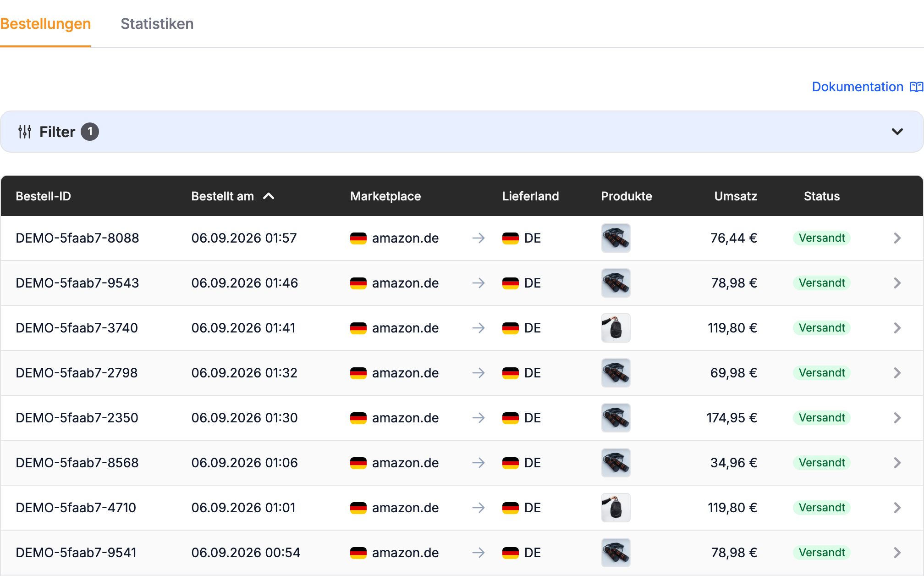Open details chevron for order DEMO-5faab7-8088

pos(897,238)
